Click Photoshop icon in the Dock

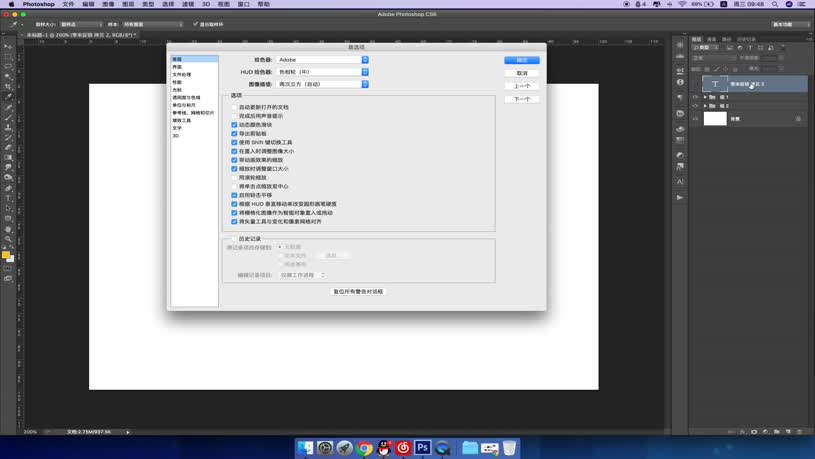(423, 448)
